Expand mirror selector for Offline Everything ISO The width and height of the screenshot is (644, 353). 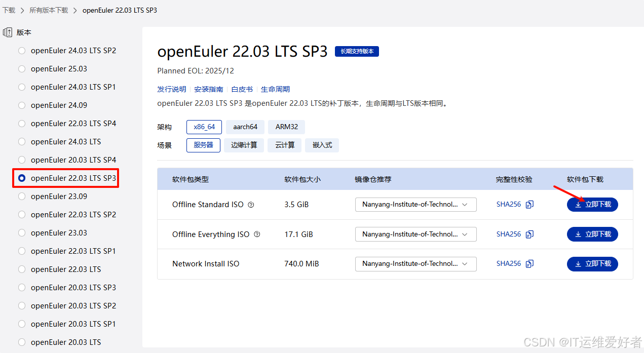point(415,234)
